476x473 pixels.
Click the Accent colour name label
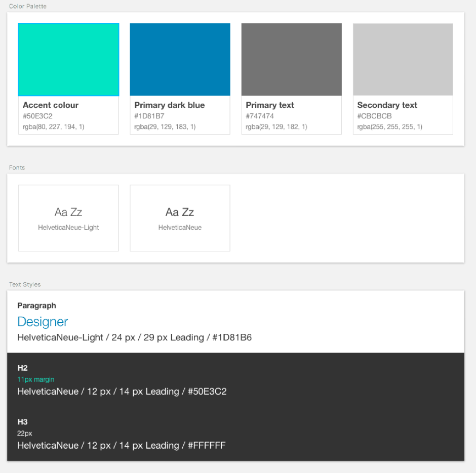coord(51,105)
